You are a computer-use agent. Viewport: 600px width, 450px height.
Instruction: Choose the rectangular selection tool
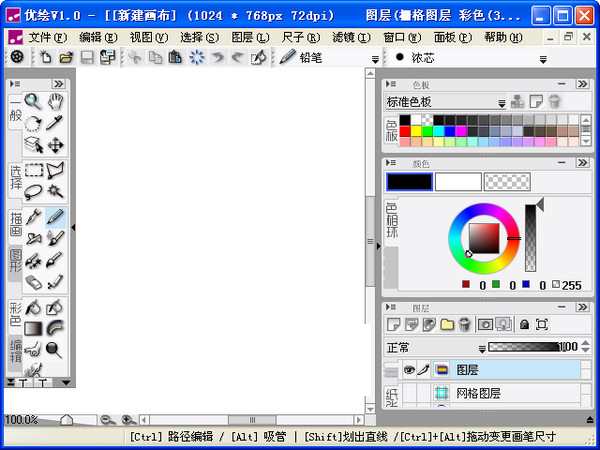pyautogui.click(x=33, y=170)
